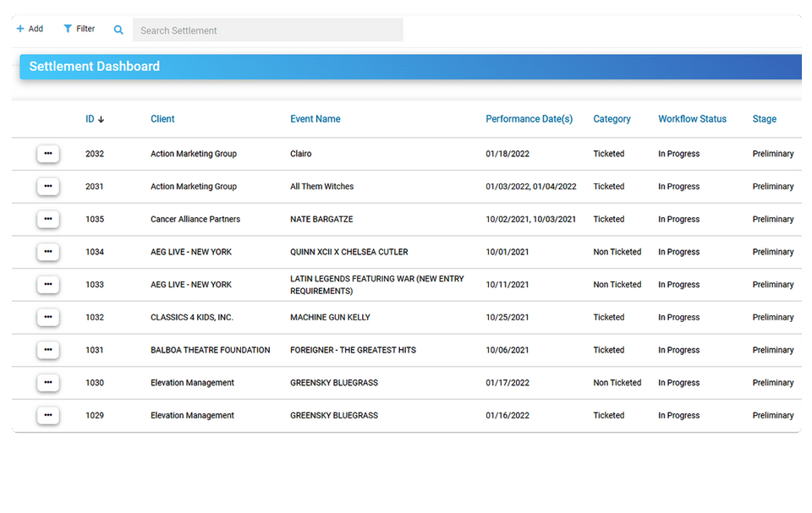
Task: Click the Search Settlement input field
Action: (268, 30)
